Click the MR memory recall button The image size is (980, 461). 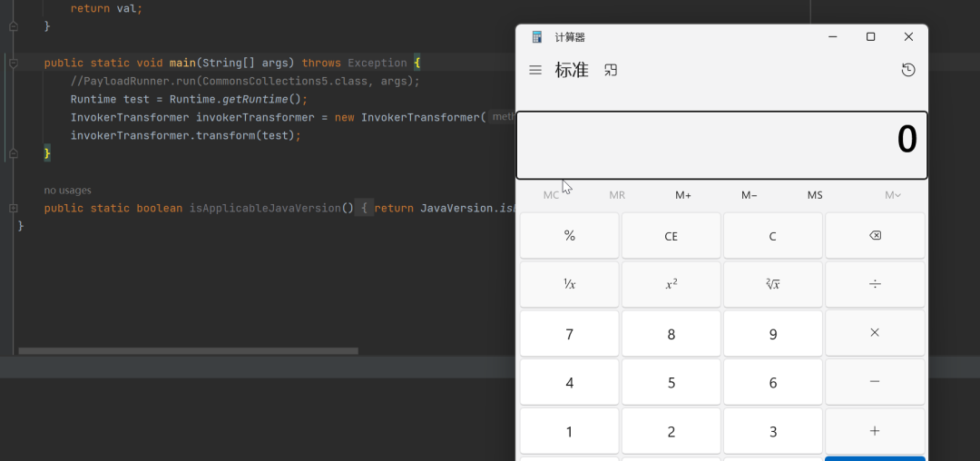617,195
